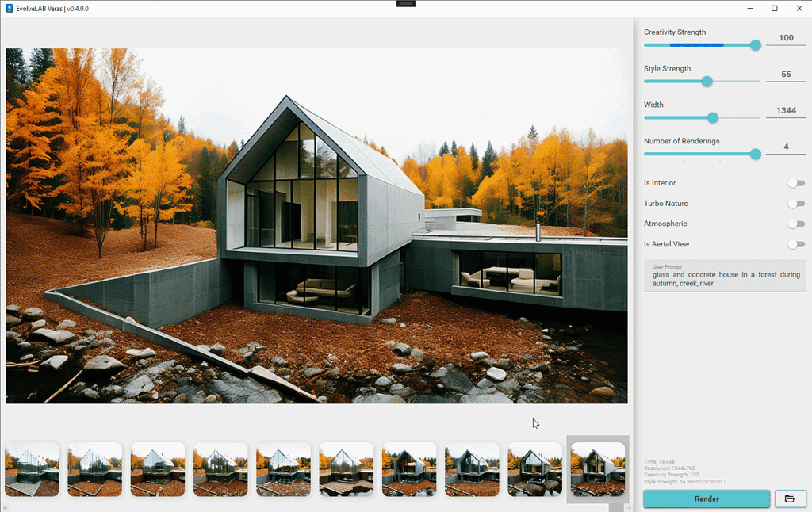This screenshot has height=512, width=812.
Task: Click the Width slider handle
Action: [x=712, y=117]
